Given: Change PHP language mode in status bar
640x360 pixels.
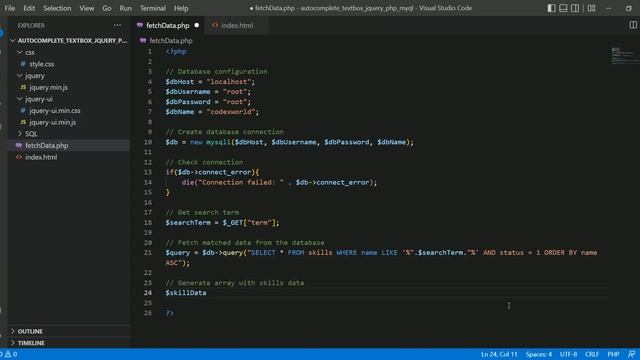Looking at the screenshot, I should 613,354.
